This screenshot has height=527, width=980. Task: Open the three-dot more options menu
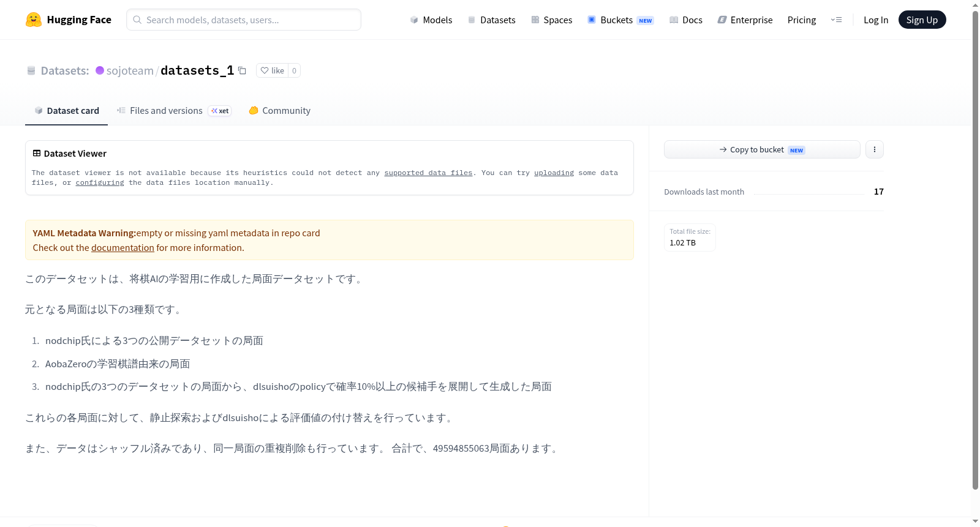coord(875,149)
